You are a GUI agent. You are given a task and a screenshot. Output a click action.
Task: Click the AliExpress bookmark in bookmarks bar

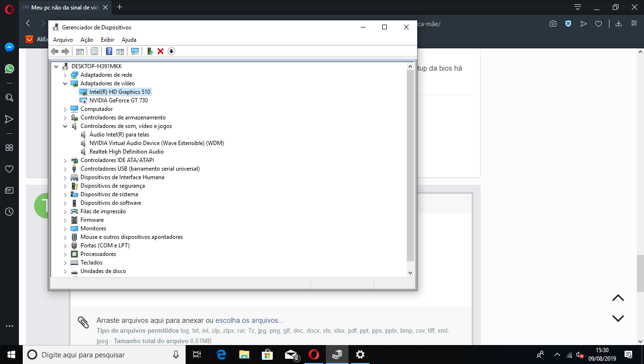coord(37,39)
